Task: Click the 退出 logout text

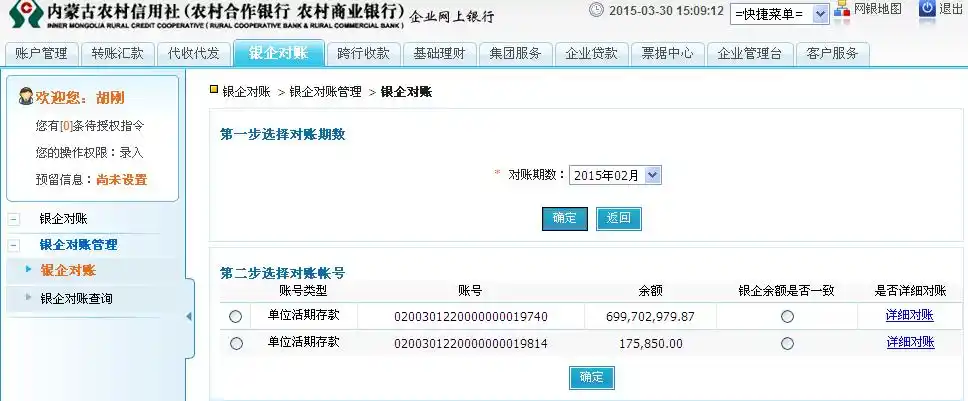Action: pos(951,9)
